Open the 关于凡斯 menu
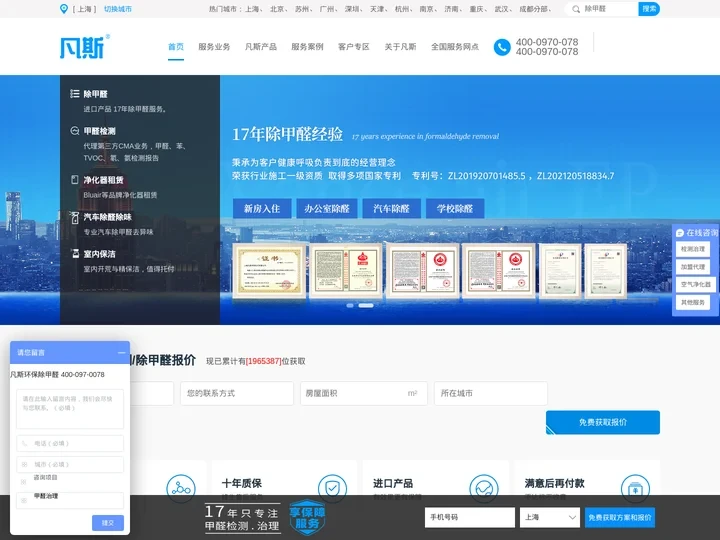This screenshot has height=540, width=720. pyautogui.click(x=400, y=47)
